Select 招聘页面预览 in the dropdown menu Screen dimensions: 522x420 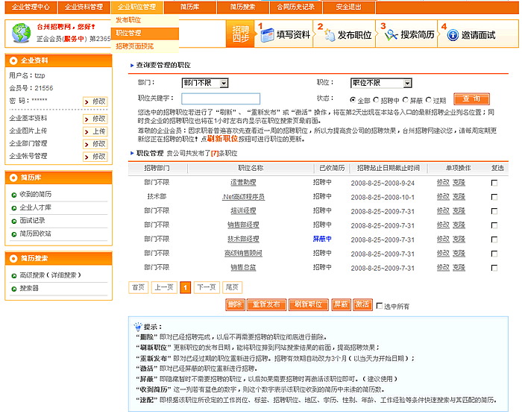coord(134,46)
